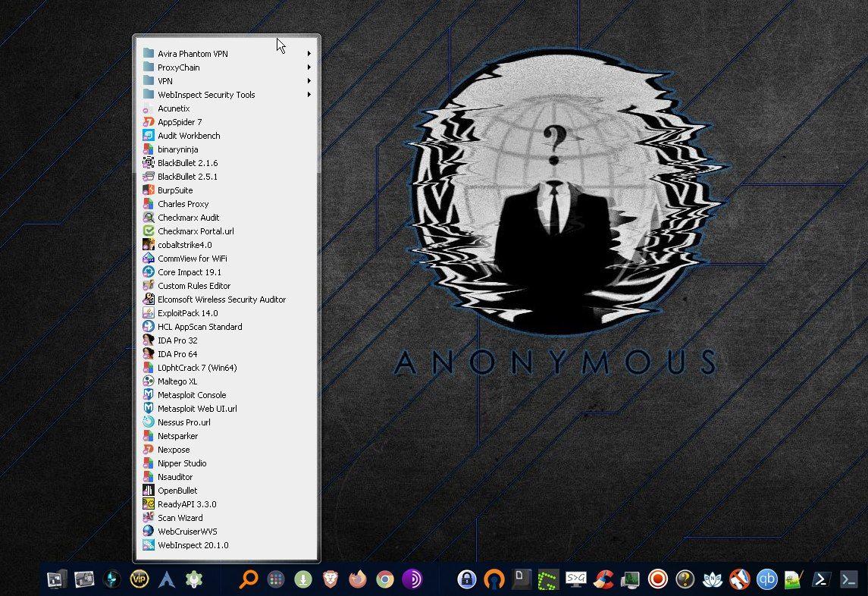The width and height of the screenshot is (868, 596).
Task: Launch L0phtCrack 7 (Win64)
Action: point(227,368)
